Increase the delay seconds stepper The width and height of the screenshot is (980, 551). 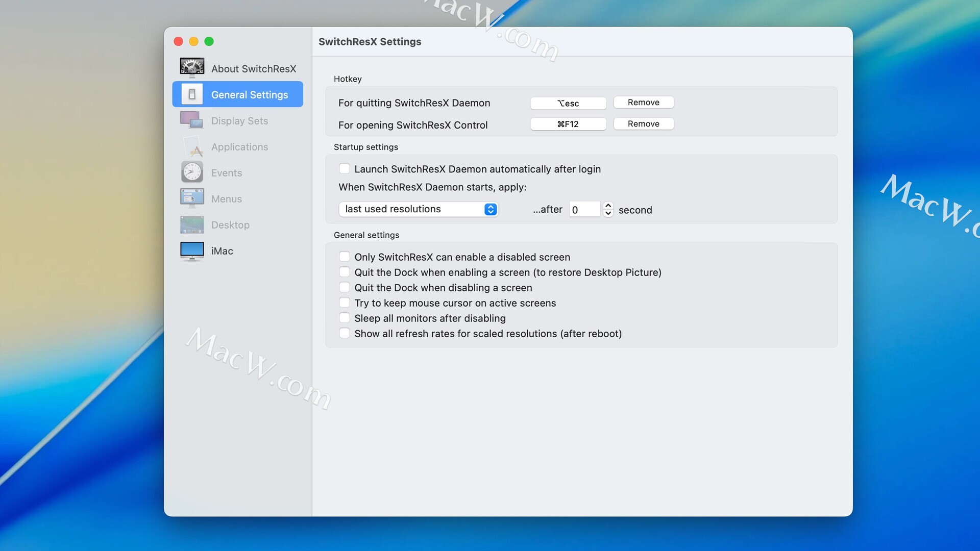pyautogui.click(x=608, y=206)
